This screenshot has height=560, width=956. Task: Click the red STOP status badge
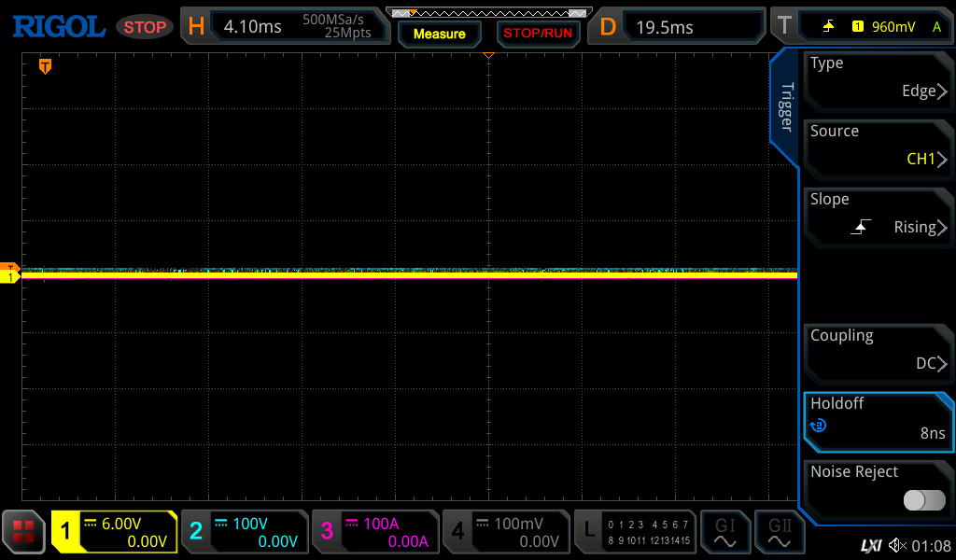pos(145,27)
